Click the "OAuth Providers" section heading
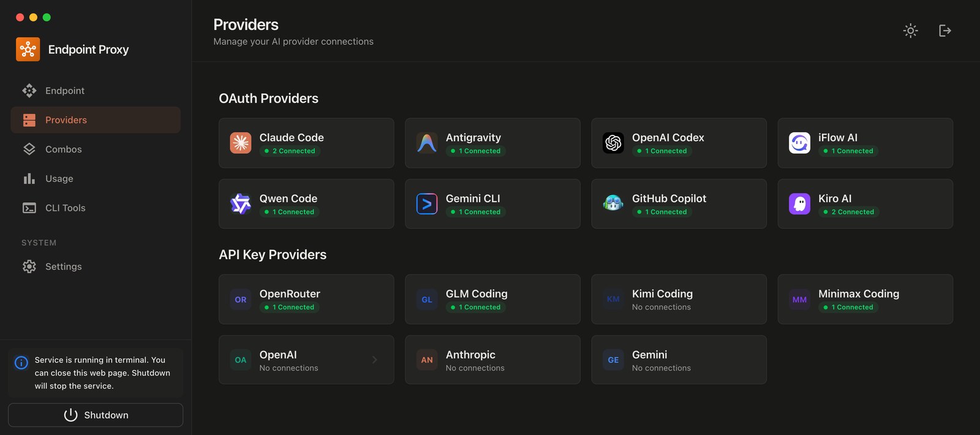The height and width of the screenshot is (435, 980). coord(268,99)
